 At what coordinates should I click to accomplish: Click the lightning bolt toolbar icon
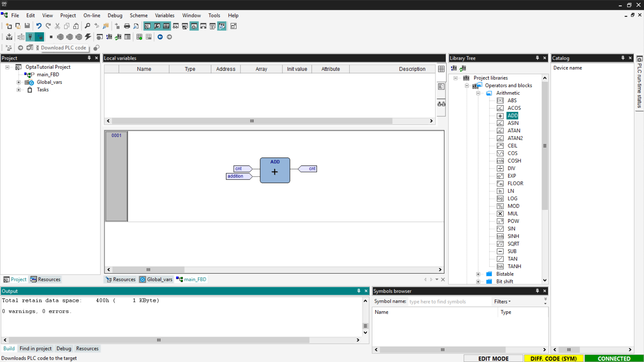point(88,37)
